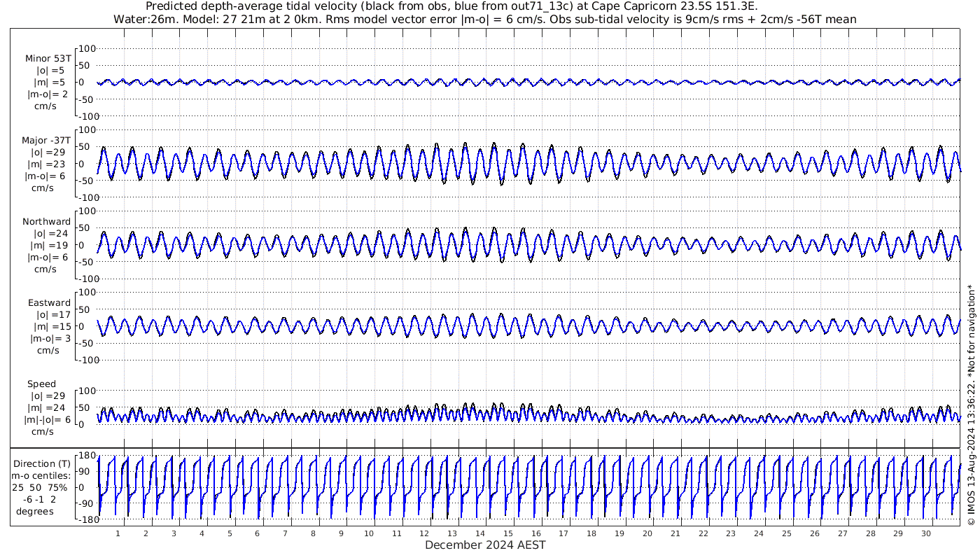The width and height of the screenshot is (980, 560).
Task: Click the 'Northward' panel label
Action: (46, 222)
